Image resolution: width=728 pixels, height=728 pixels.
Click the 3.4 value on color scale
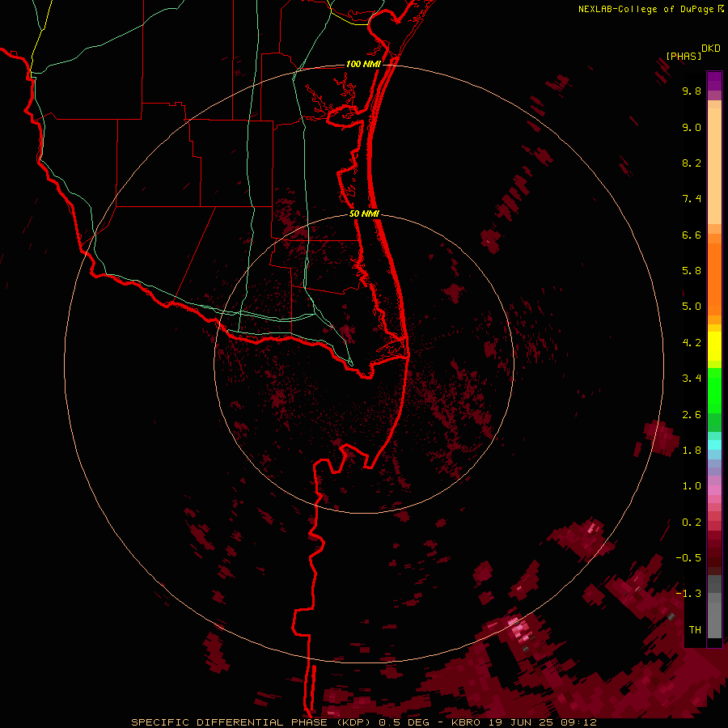click(692, 379)
